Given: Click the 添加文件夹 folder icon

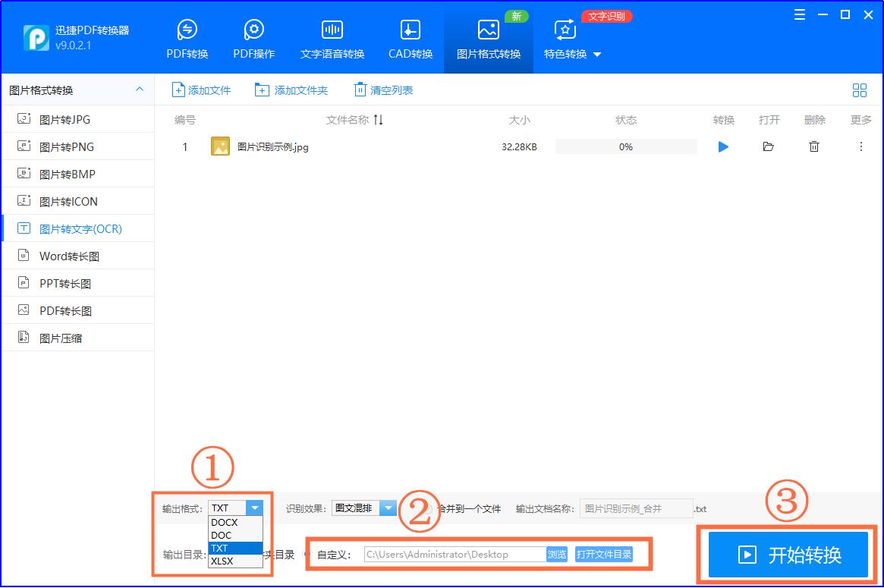Looking at the screenshot, I should pyautogui.click(x=262, y=90).
